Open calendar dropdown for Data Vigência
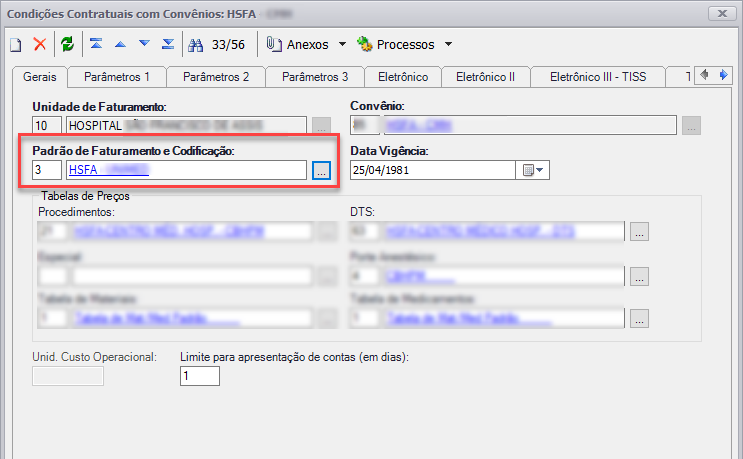The image size is (743, 459). 533,170
